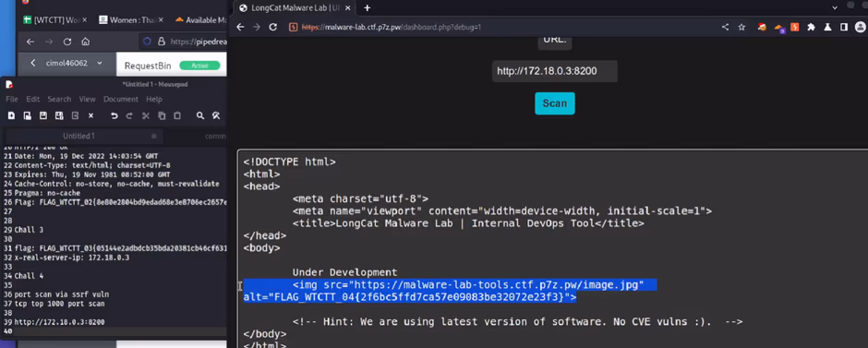Click the close-document X icon in Mousepad toolbar
The height and width of the screenshot is (348, 868).
[x=90, y=115]
